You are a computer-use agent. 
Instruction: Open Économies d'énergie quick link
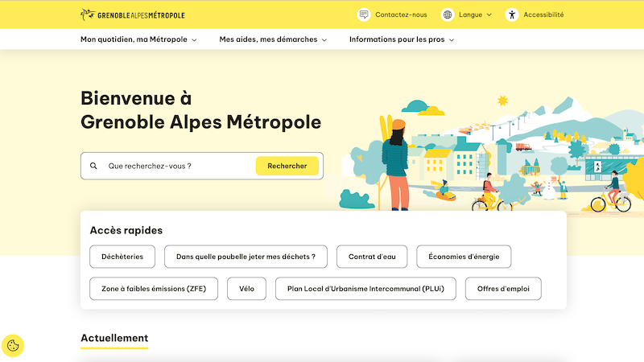(x=464, y=257)
